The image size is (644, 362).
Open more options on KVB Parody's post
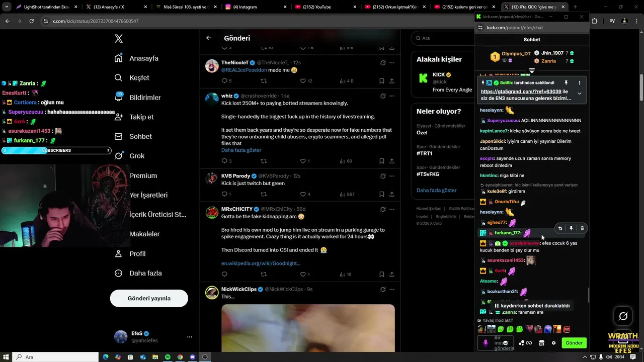point(392,176)
